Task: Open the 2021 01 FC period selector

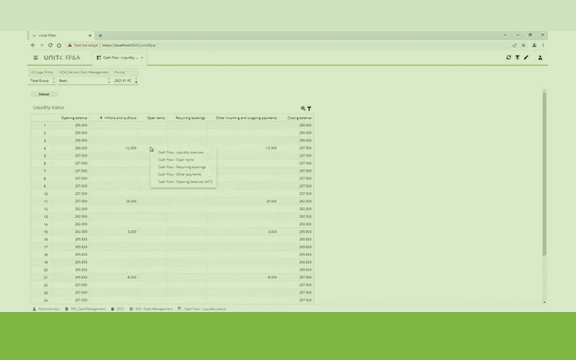Action: pyautogui.click(x=125, y=80)
